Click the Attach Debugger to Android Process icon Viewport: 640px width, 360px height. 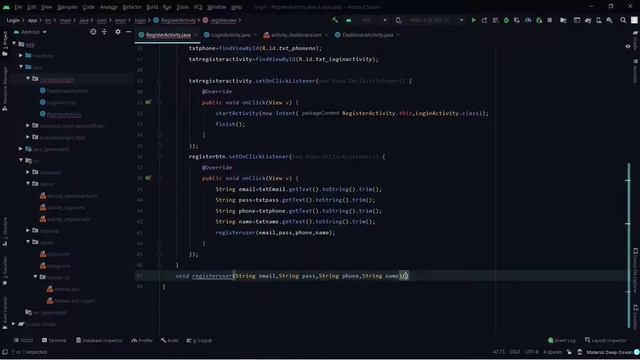(x=539, y=20)
